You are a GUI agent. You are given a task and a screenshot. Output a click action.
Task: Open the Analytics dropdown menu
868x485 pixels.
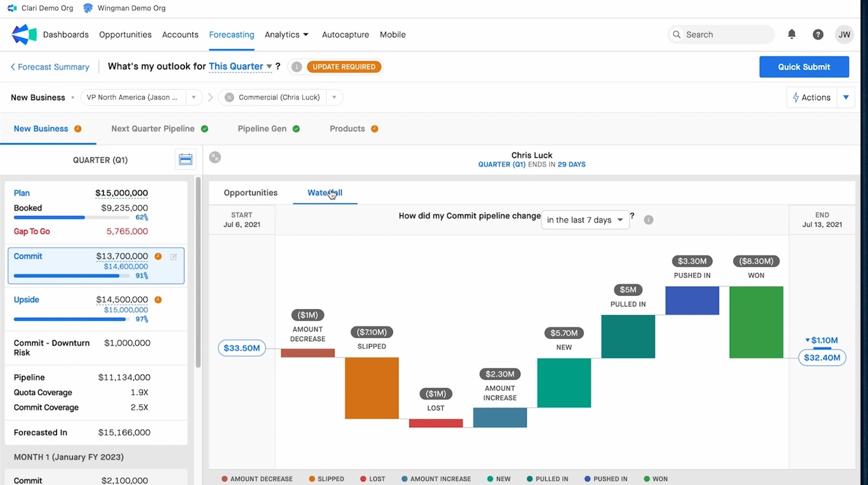286,35
